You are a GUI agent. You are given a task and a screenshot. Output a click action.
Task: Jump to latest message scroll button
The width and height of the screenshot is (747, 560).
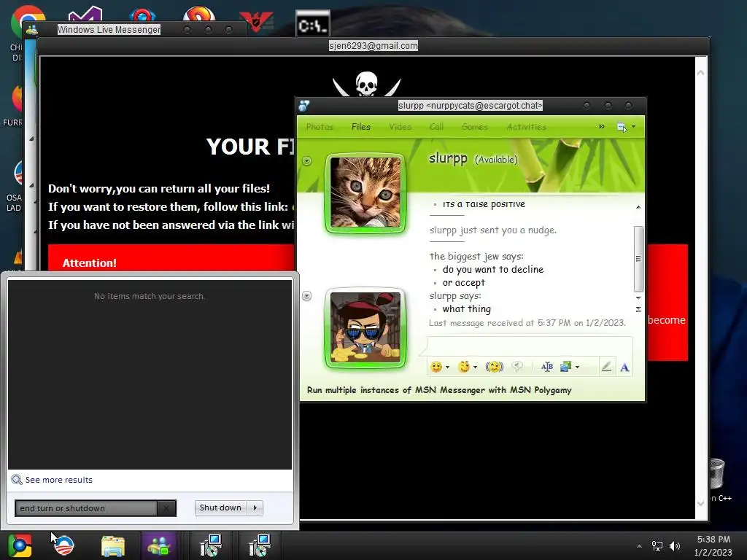(638, 309)
